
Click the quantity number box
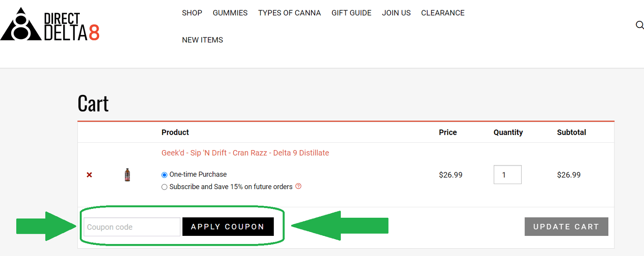click(507, 175)
